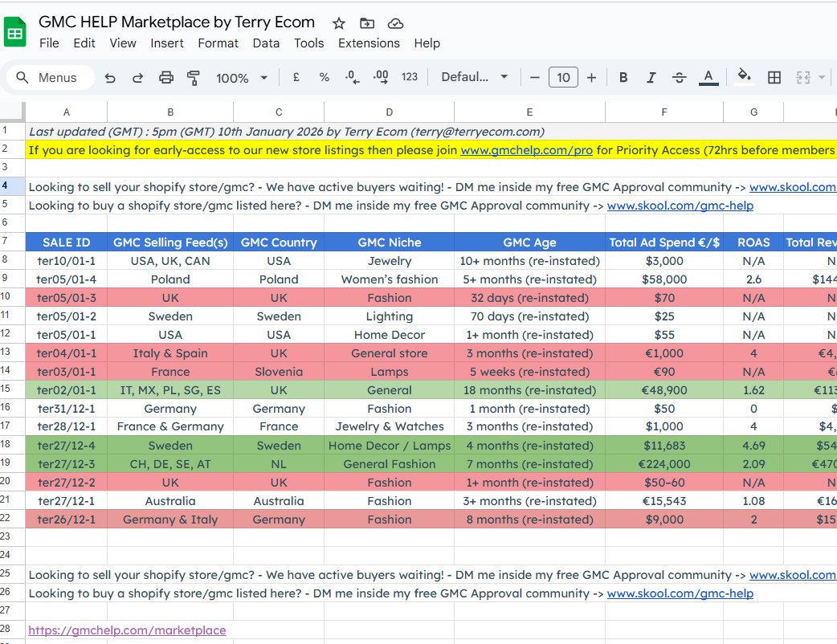Open the Google Sheets home icon
837x644 pixels.
[x=15, y=32]
